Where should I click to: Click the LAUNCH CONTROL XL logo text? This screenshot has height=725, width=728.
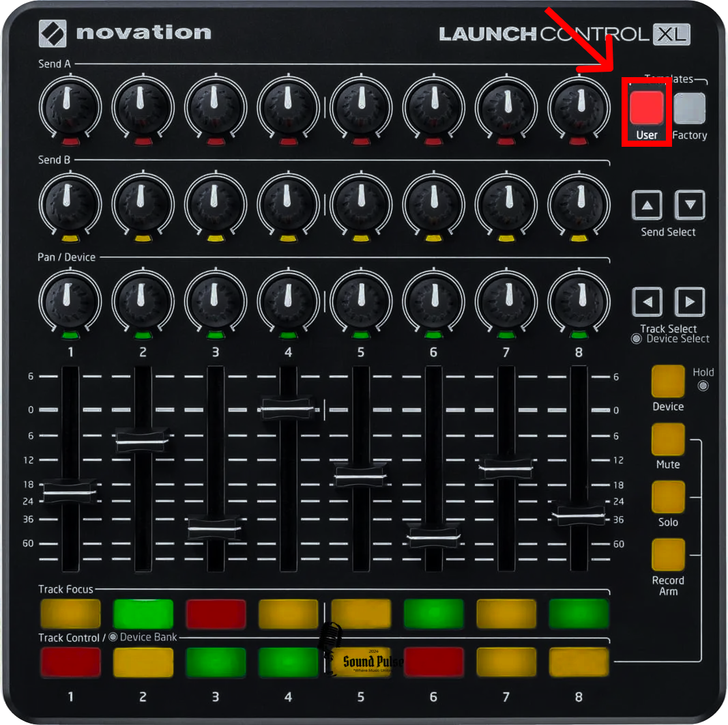564,34
